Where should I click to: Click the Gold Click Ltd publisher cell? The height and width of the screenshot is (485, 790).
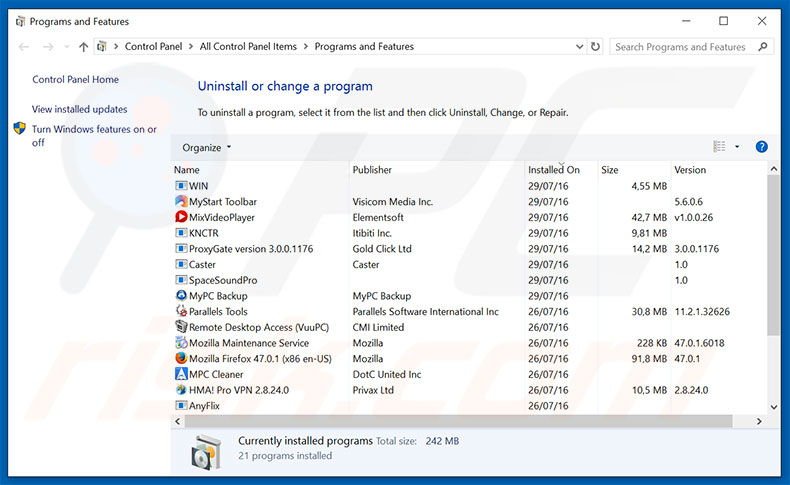(382, 248)
